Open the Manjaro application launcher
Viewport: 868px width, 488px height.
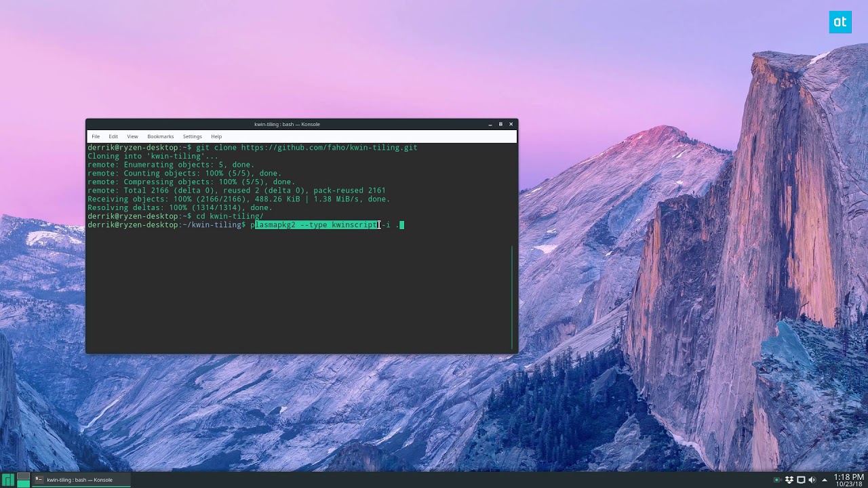pos(8,480)
